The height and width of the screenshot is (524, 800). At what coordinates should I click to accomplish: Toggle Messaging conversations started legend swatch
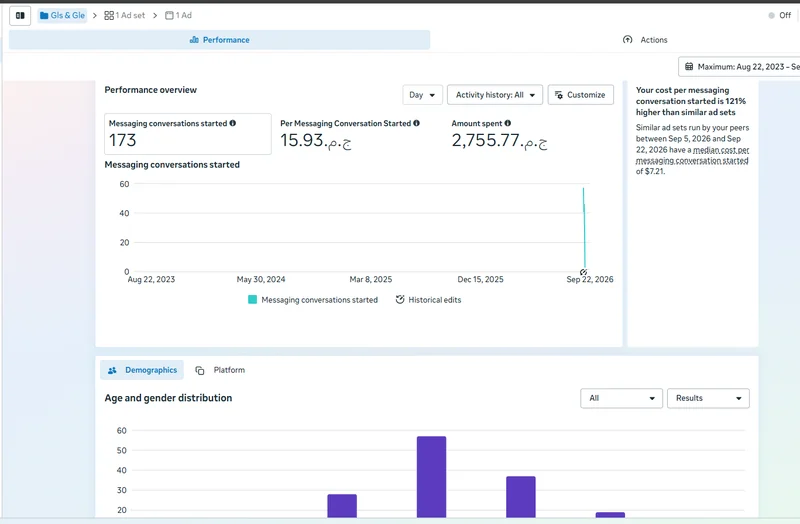tap(252, 300)
